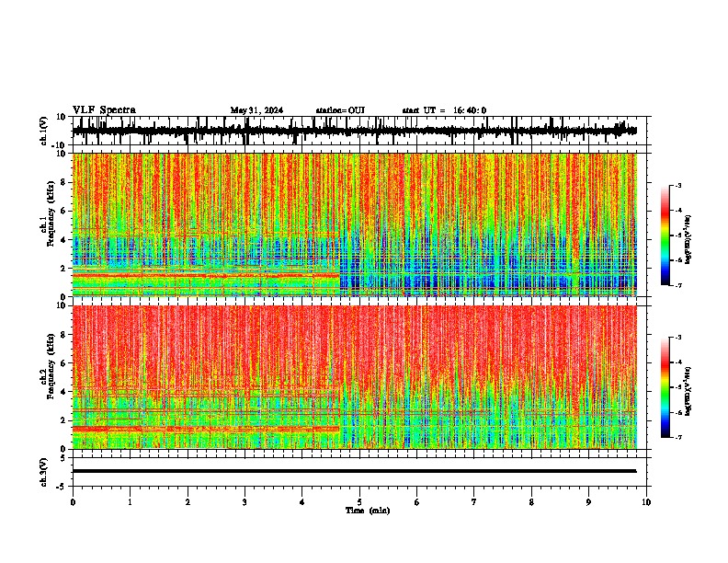
Task: Click the '3' tick on the time axis
Action: click(x=245, y=502)
